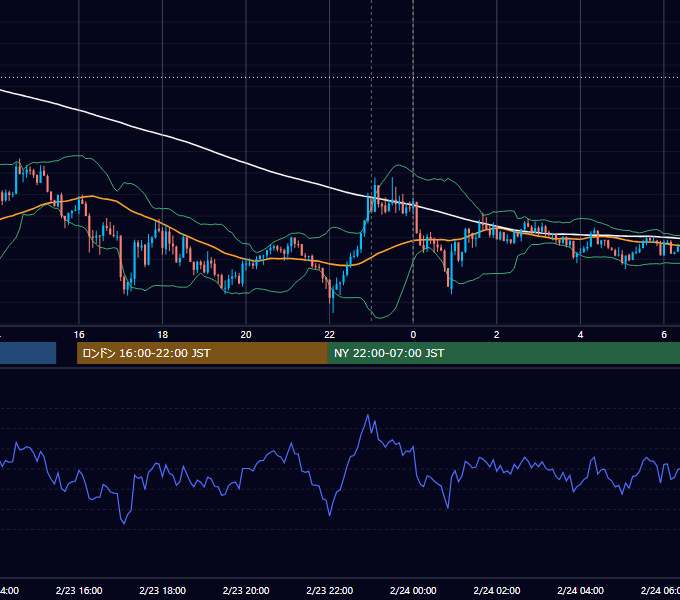Click the 22 hour label on the time axis
The height and width of the screenshot is (600, 680).
pos(330,335)
